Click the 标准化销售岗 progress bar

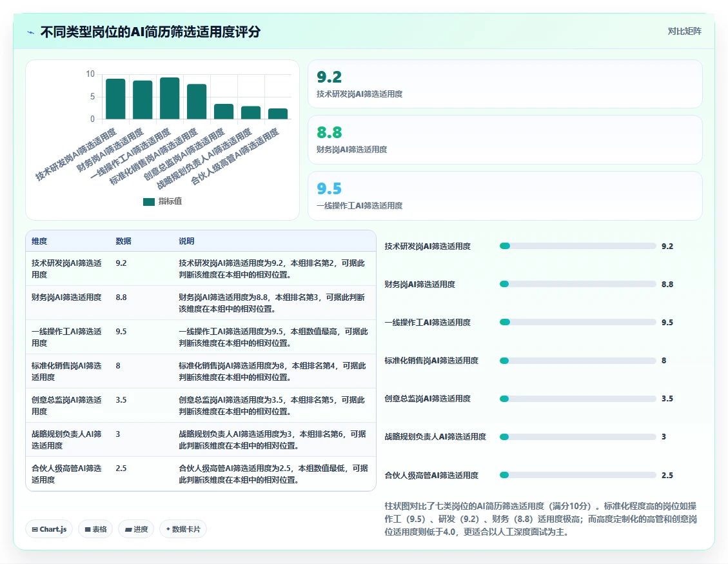578,361
